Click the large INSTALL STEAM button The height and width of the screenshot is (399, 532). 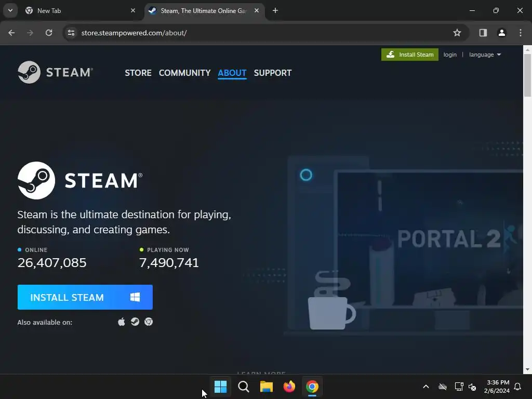tap(85, 297)
